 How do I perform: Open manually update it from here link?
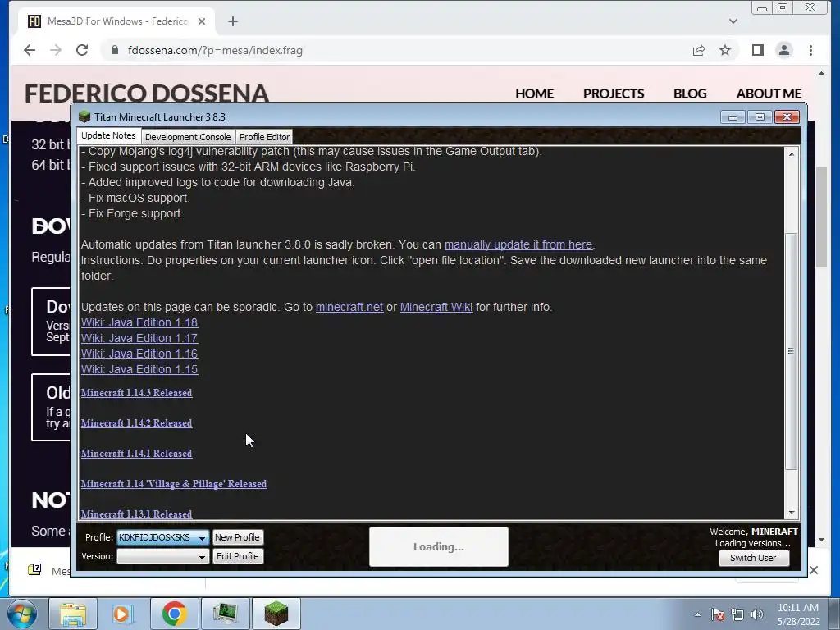pyautogui.click(x=518, y=244)
